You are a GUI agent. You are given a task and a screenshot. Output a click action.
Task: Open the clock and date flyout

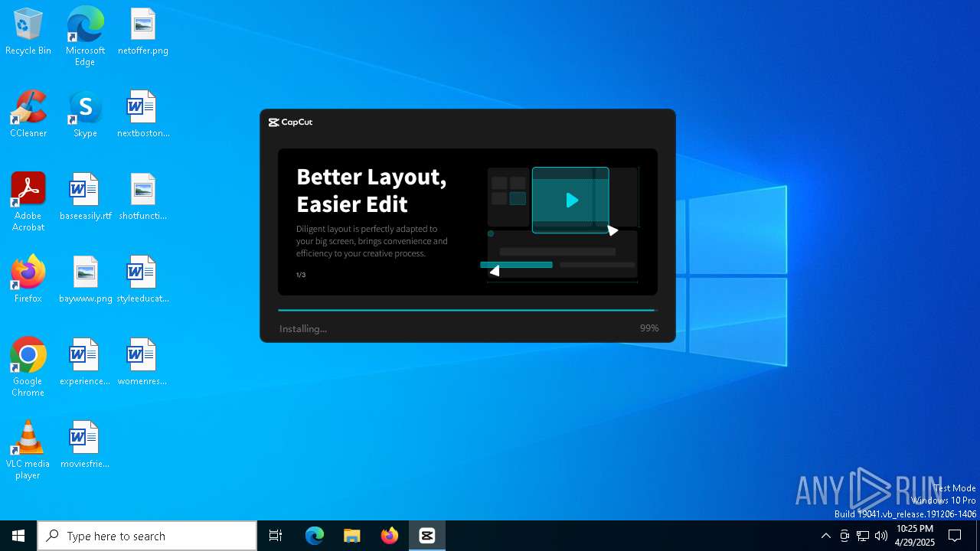pyautogui.click(x=915, y=536)
